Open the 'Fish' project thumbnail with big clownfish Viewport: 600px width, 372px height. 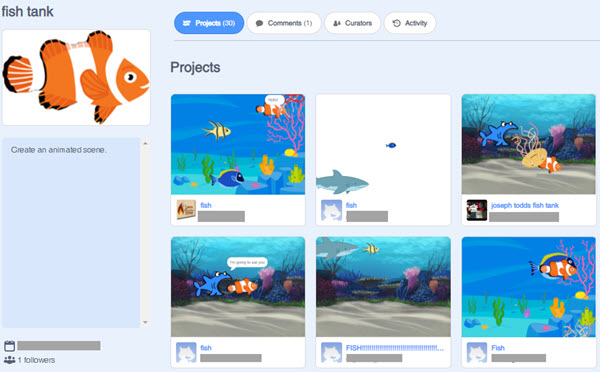[x=528, y=287]
